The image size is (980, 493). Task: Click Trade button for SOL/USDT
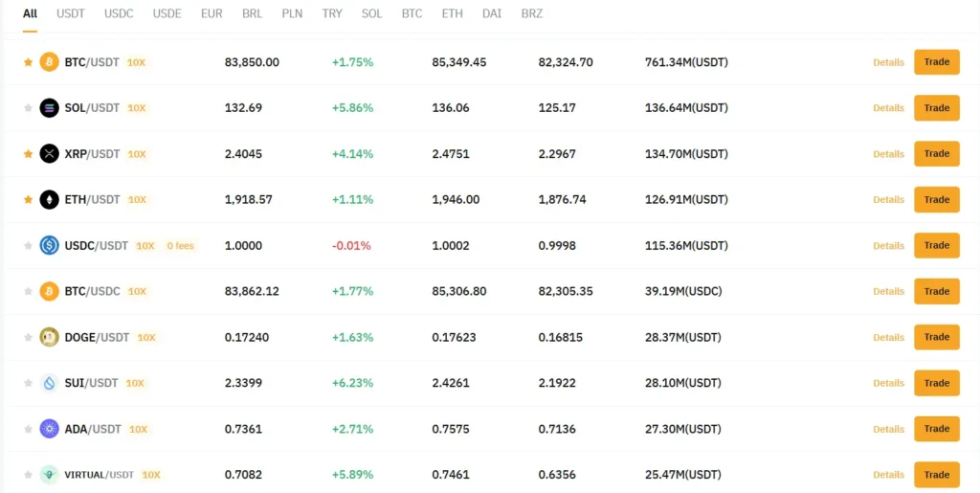coord(937,108)
